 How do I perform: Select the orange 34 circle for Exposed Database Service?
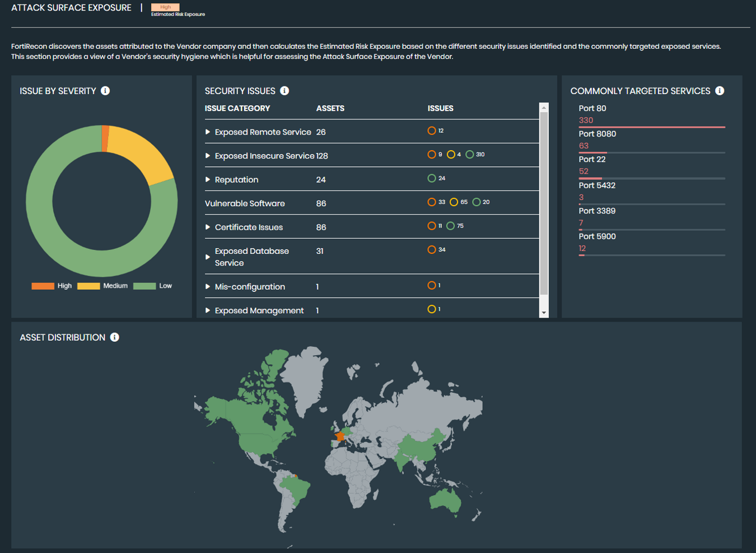click(432, 250)
